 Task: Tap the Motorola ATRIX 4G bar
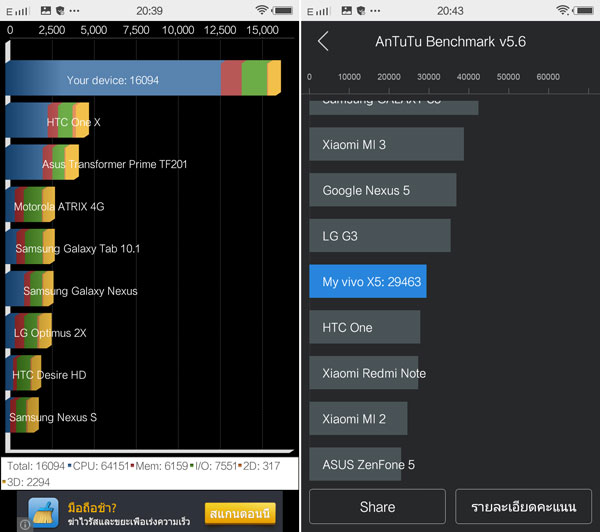(30, 204)
